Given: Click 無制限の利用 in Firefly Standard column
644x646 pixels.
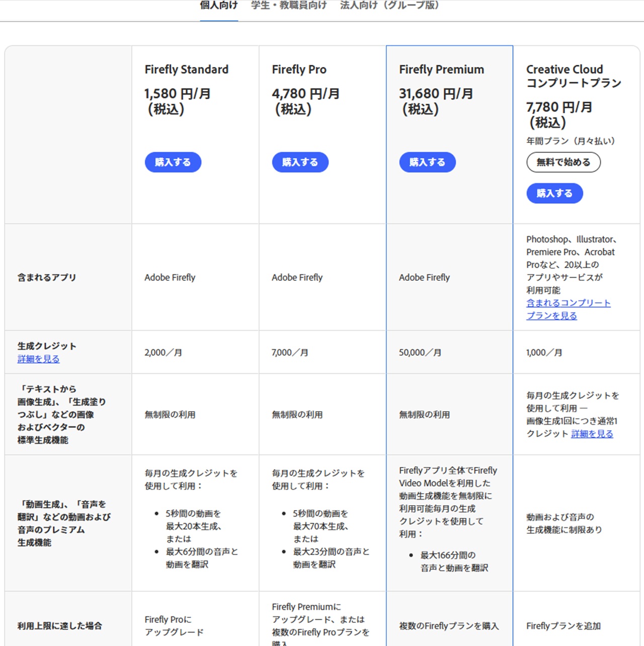Looking at the screenshot, I should 170,415.
